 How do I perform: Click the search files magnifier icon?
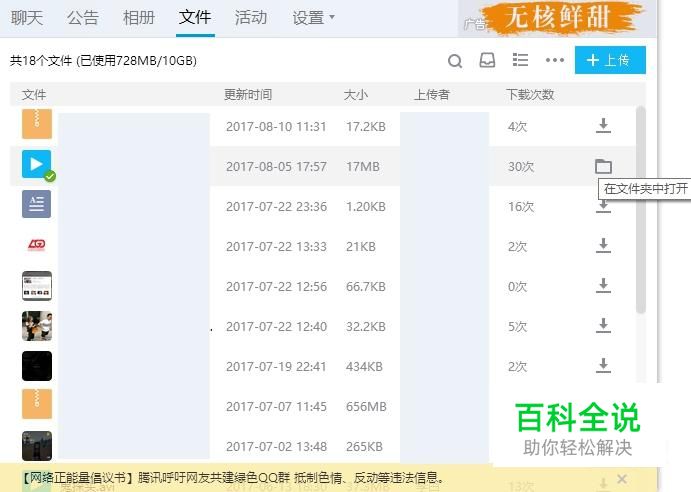455,60
